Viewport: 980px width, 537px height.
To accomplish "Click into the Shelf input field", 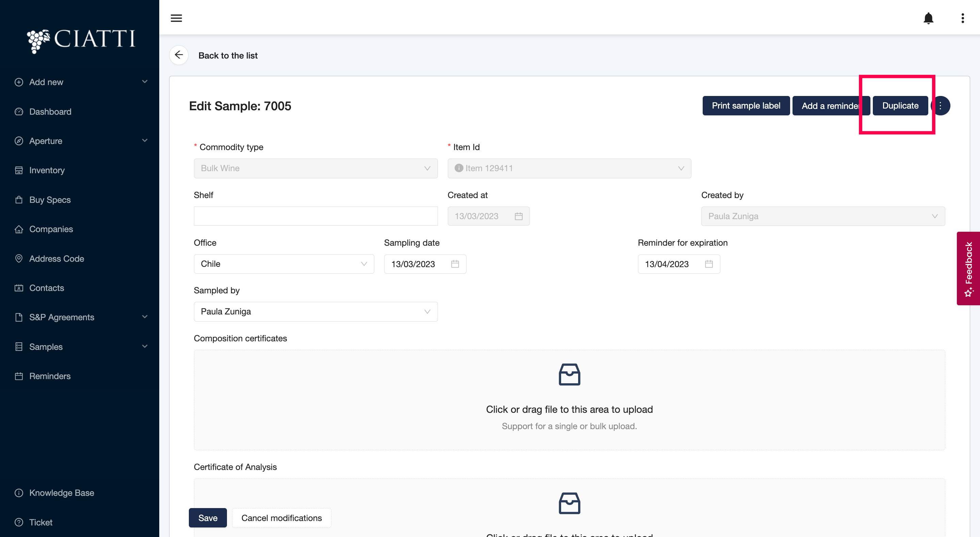I will 315,216.
